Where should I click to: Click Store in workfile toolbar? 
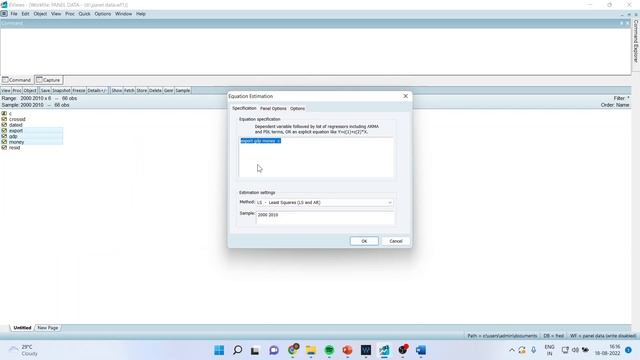[142, 91]
